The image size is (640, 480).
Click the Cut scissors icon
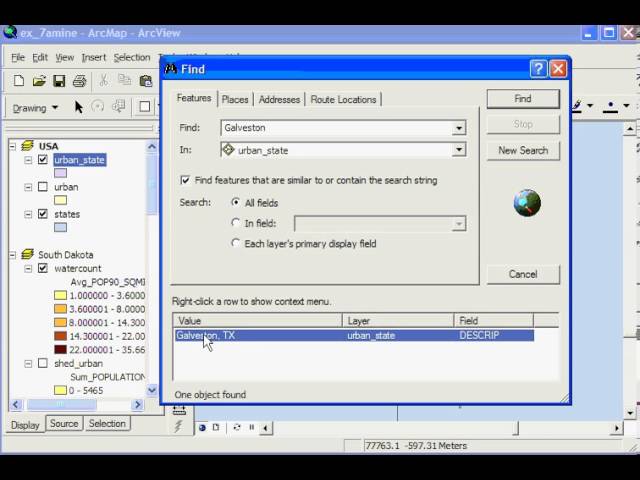point(104,80)
